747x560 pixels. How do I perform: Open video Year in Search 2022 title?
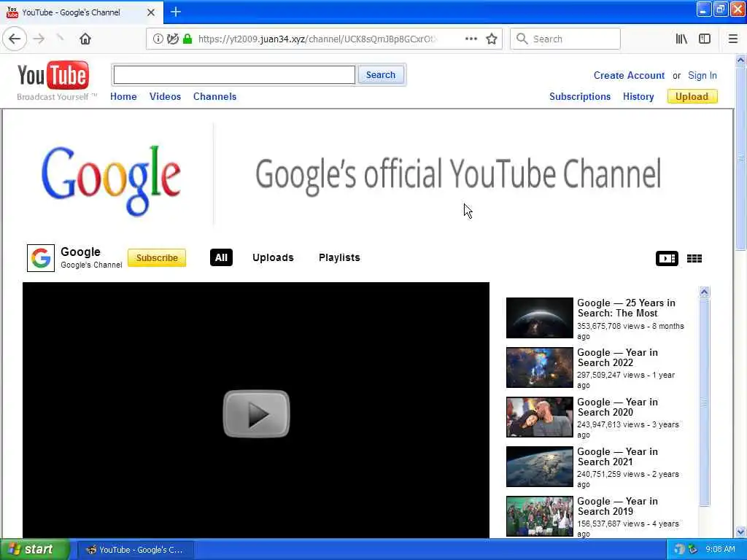[617, 357]
